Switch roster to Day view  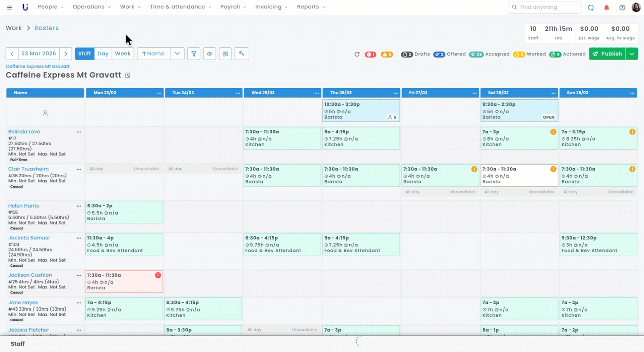[x=103, y=54]
